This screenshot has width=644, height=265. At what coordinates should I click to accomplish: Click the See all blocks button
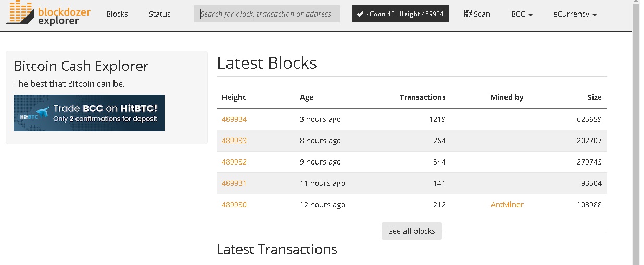(x=411, y=231)
